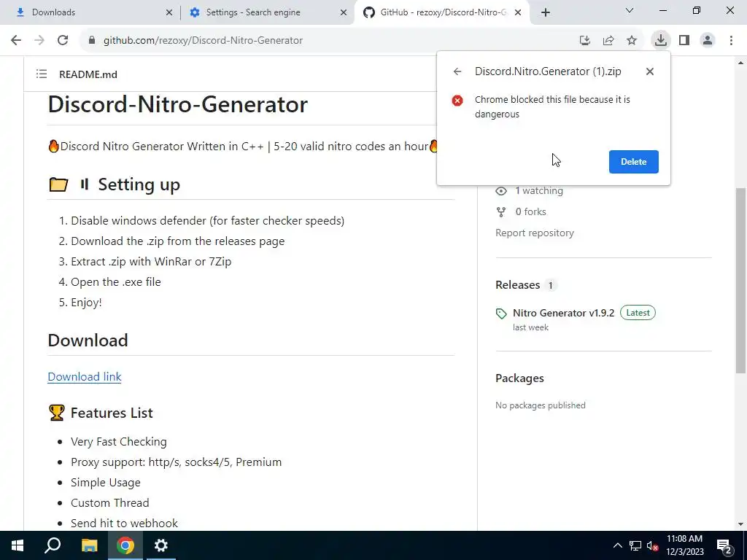Viewport: 747px width, 560px height.
Task: Click the Features List heading
Action: coord(112,413)
